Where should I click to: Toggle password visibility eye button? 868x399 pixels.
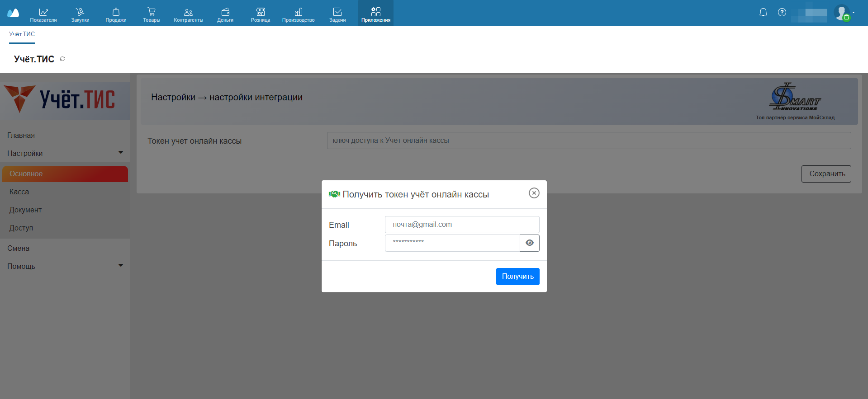click(x=529, y=243)
